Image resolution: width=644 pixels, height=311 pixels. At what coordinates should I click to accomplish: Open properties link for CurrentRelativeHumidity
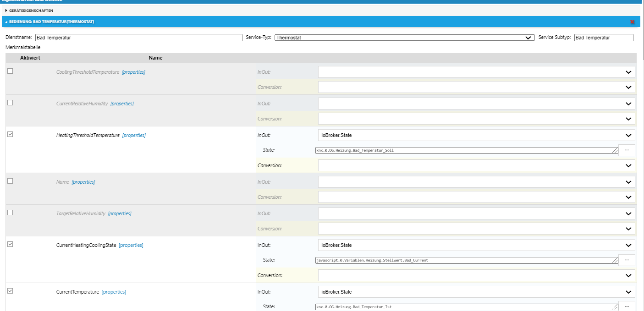click(122, 104)
